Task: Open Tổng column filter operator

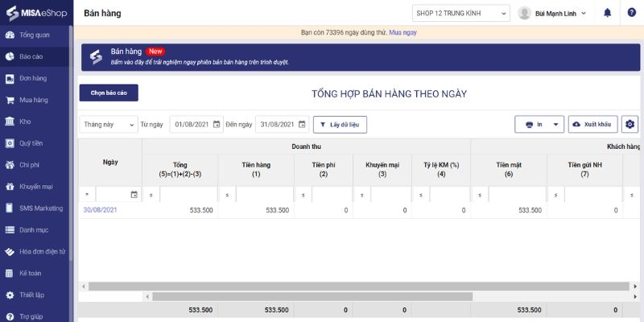Action: click(151, 195)
